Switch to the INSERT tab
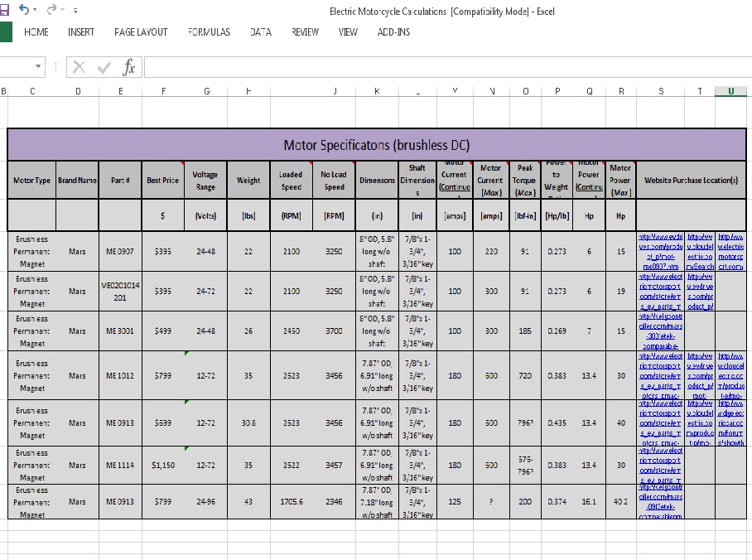Image resolution: width=752 pixels, height=560 pixels. 81,32
